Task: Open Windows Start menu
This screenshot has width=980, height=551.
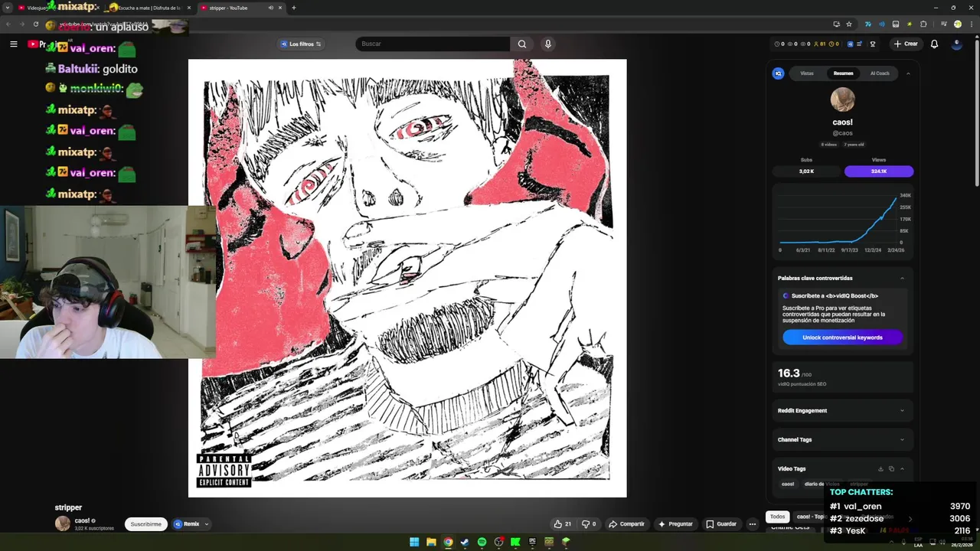Action: coord(414,542)
